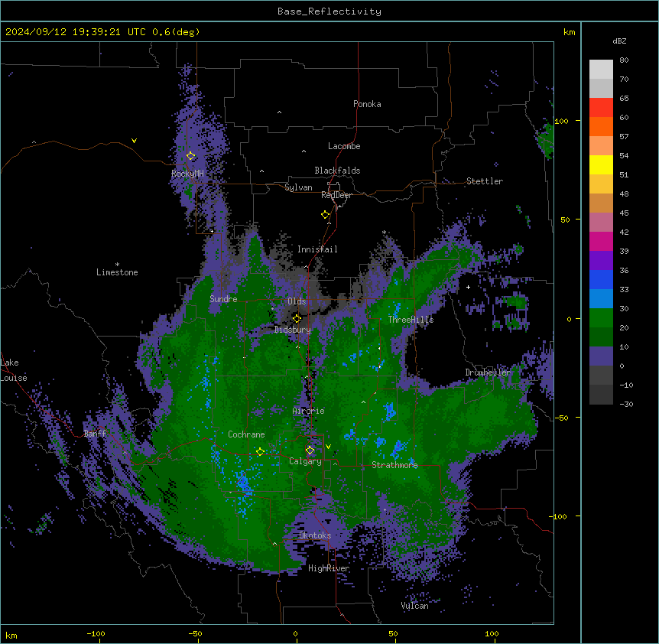The image size is (659, 644).
Task: Click the Lake Louise label
Action: point(14,370)
